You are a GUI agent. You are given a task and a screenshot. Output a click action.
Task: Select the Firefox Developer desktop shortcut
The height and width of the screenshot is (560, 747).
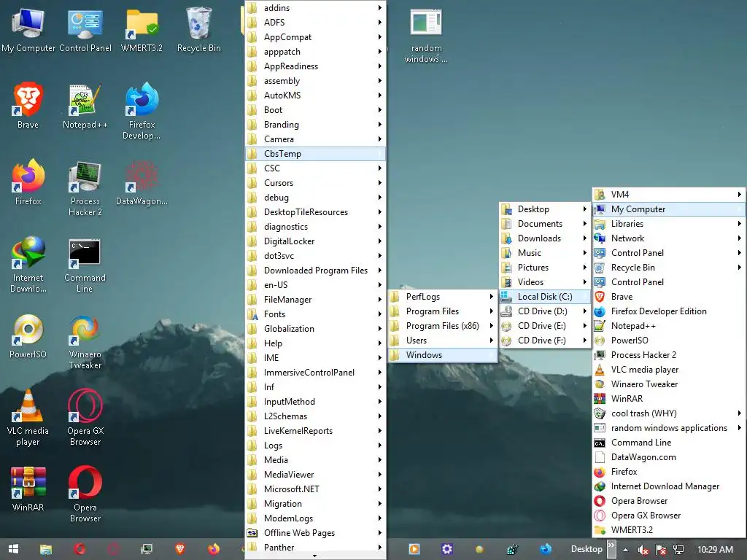(142, 111)
